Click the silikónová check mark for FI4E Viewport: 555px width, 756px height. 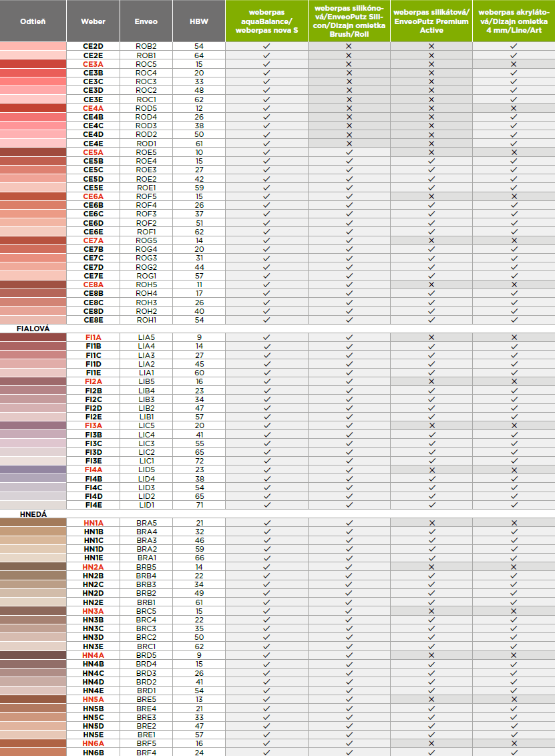(x=349, y=505)
